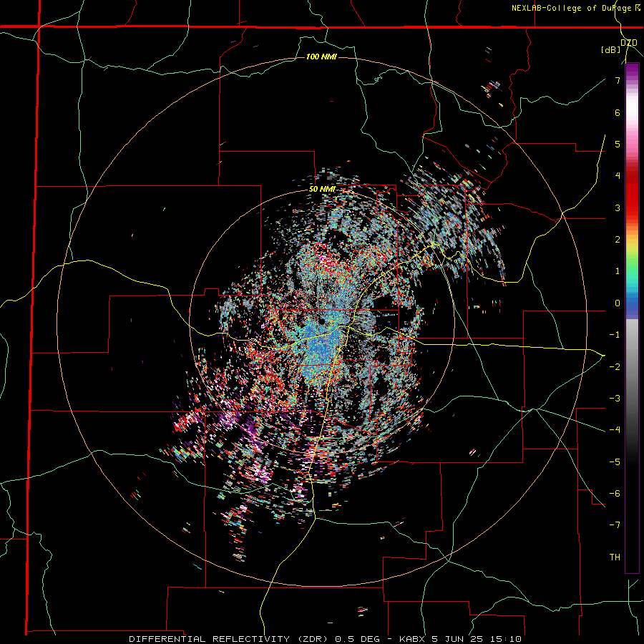Click the 50 NMI range ring label
Image resolution: width=644 pixels, height=644 pixels.
322,190
